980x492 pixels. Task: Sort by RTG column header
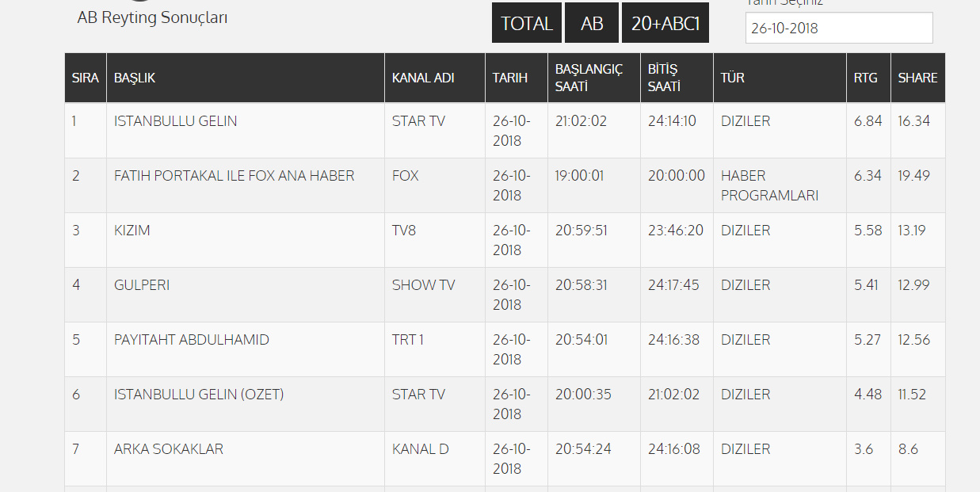[x=865, y=78]
